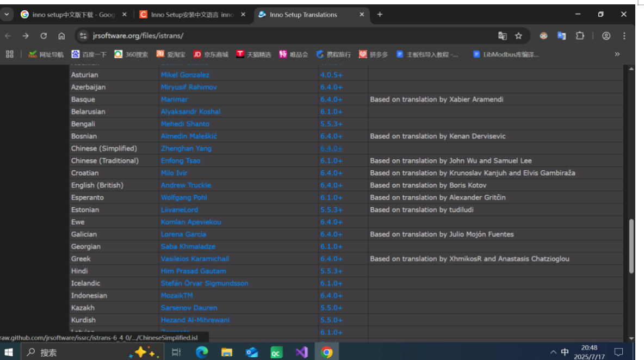The image size is (644, 360).
Task: Open Task View on the taskbar
Action: coord(176,352)
